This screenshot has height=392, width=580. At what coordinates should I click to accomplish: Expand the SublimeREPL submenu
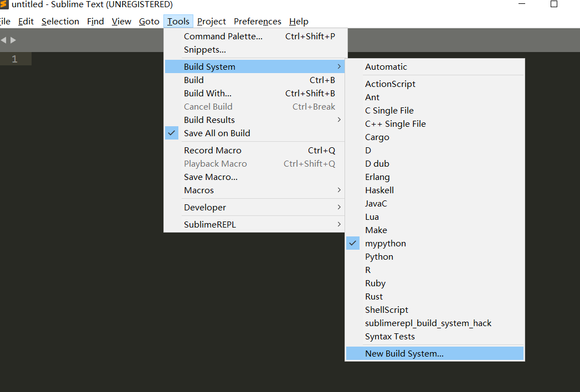point(254,224)
